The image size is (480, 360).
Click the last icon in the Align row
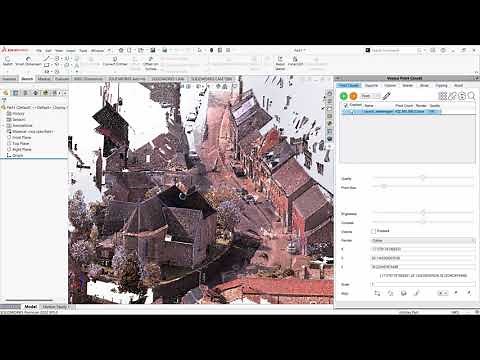point(469,293)
